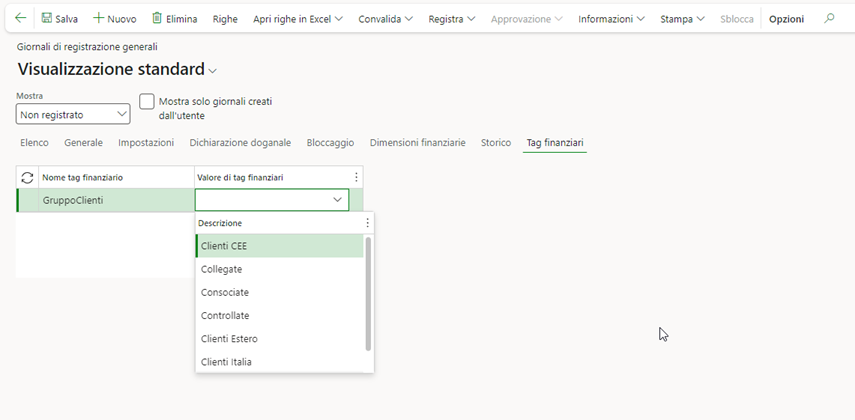Click the Salva floppy disk icon

[47, 18]
